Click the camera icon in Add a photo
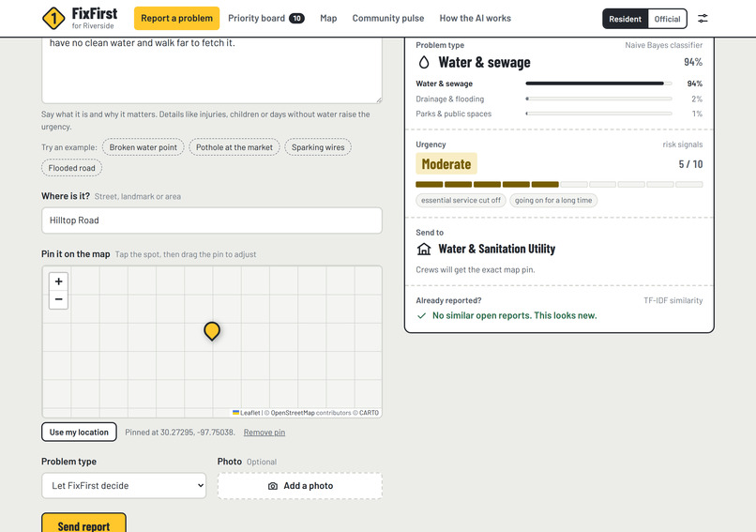Image resolution: width=756 pixels, height=532 pixels. (x=272, y=486)
